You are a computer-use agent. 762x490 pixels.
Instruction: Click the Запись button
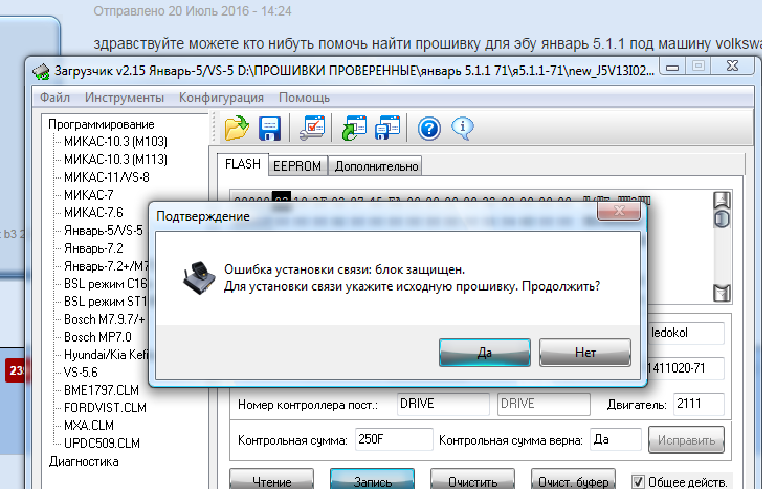(x=372, y=480)
